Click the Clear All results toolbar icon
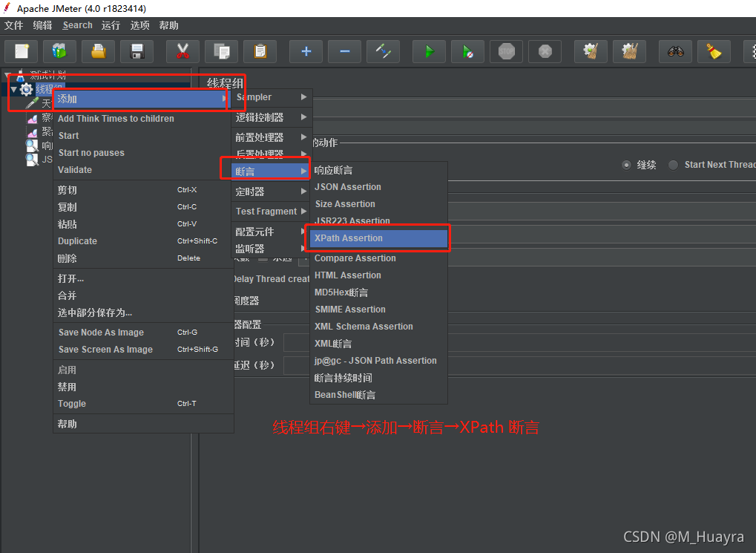The width and height of the screenshot is (756, 553). pos(629,51)
